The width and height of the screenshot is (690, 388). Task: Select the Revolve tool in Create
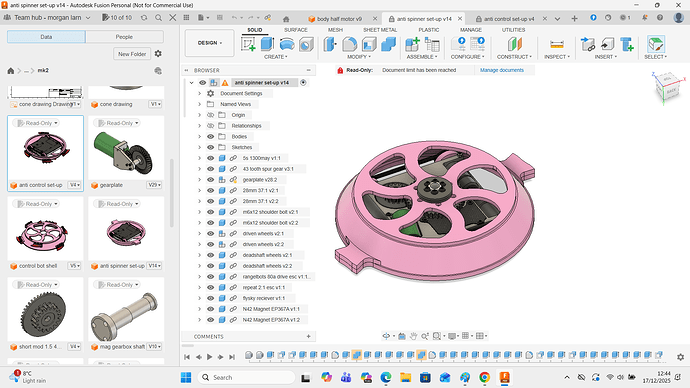pyautogui.click(x=287, y=44)
